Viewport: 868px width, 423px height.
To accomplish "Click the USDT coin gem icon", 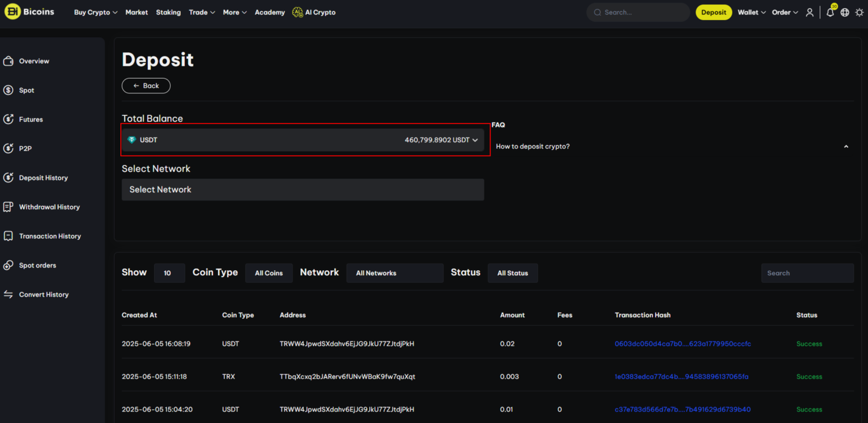I will point(132,140).
